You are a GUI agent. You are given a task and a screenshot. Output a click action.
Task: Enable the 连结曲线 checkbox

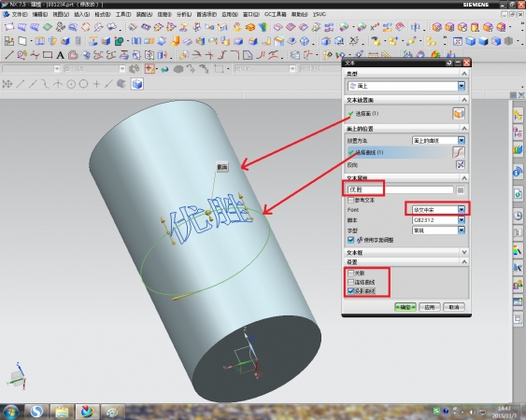(x=351, y=282)
